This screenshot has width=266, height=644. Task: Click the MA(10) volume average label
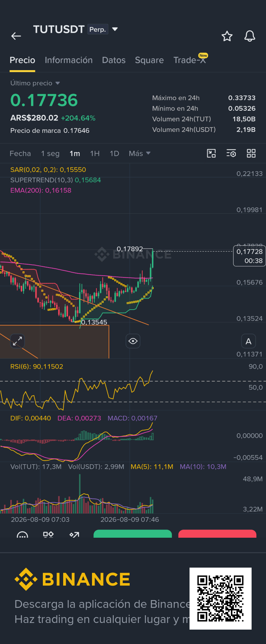pyautogui.click(x=203, y=467)
